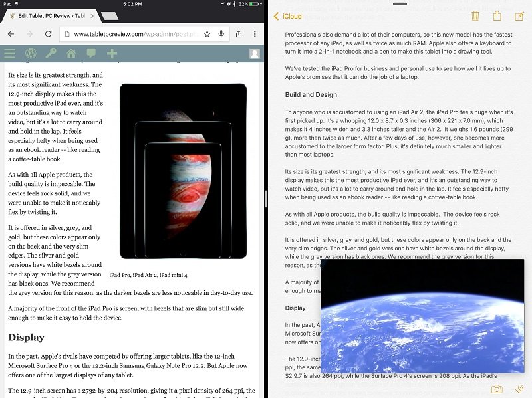Bookmark the page with star icon

pos(207,34)
